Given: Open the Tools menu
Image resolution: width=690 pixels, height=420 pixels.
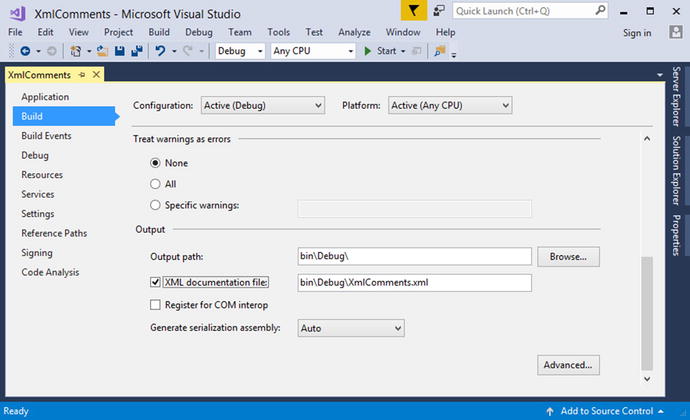Looking at the screenshot, I should (x=279, y=32).
